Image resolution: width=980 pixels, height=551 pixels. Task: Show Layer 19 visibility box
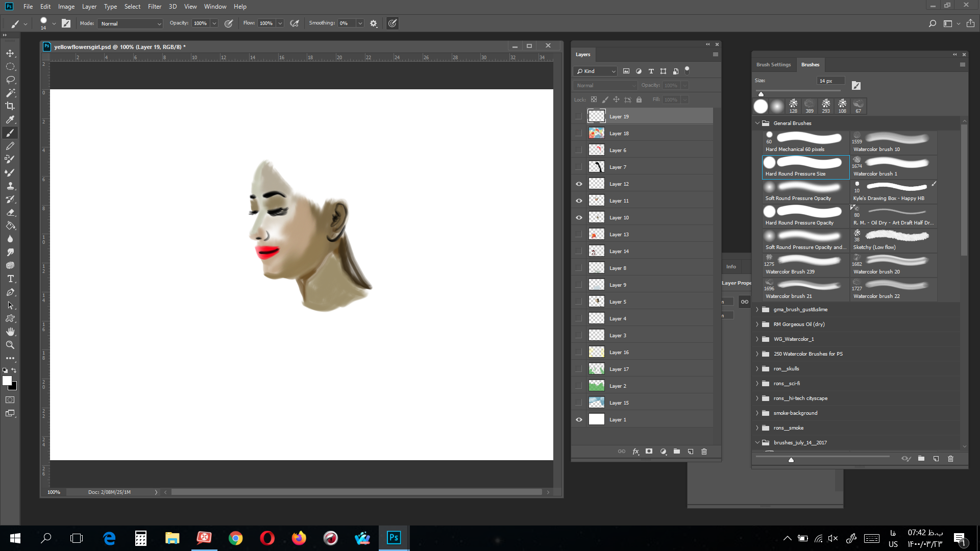[x=579, y=117]
